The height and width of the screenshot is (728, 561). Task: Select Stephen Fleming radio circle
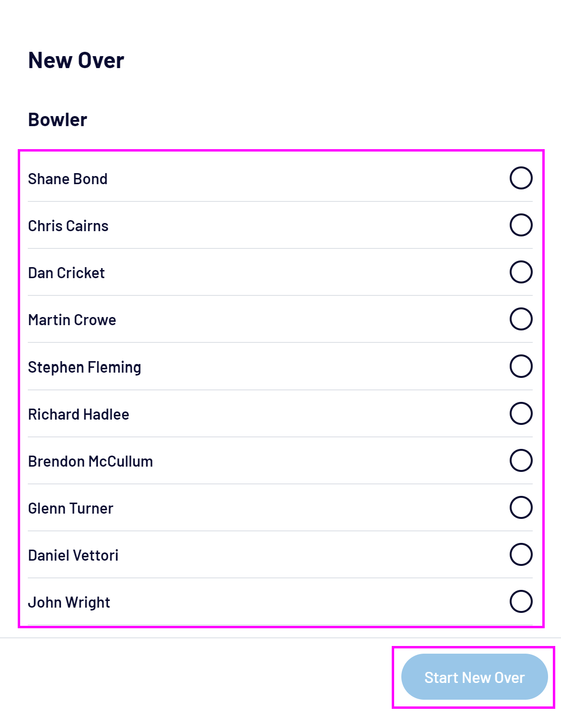521,366
